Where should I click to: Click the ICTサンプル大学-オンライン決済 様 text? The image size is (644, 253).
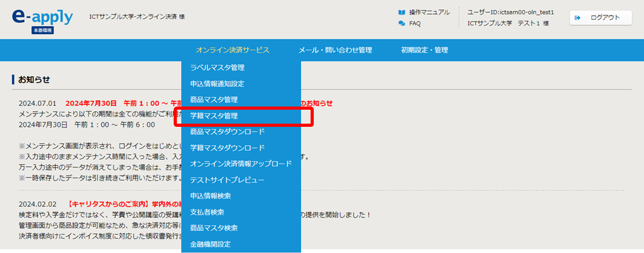(x=137, y=17)
